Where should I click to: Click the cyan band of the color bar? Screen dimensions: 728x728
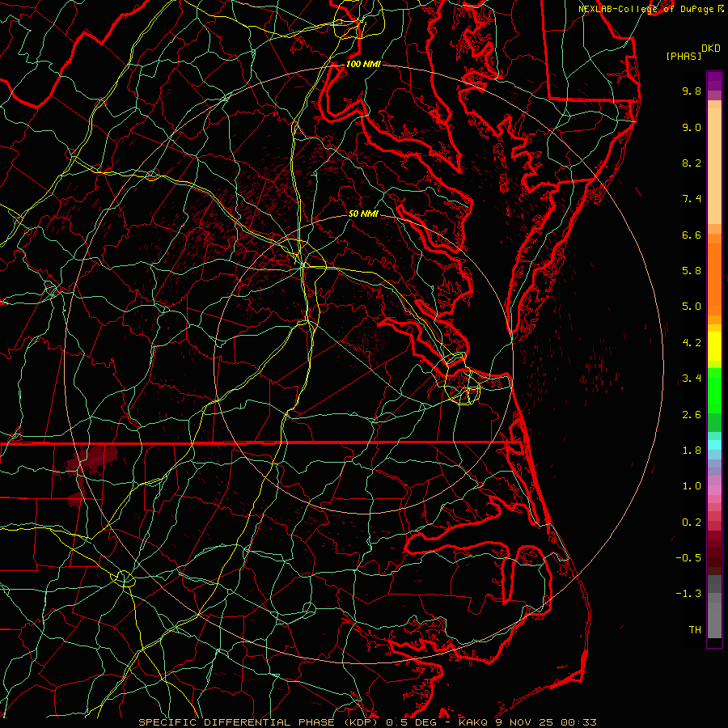coord(714,445)
